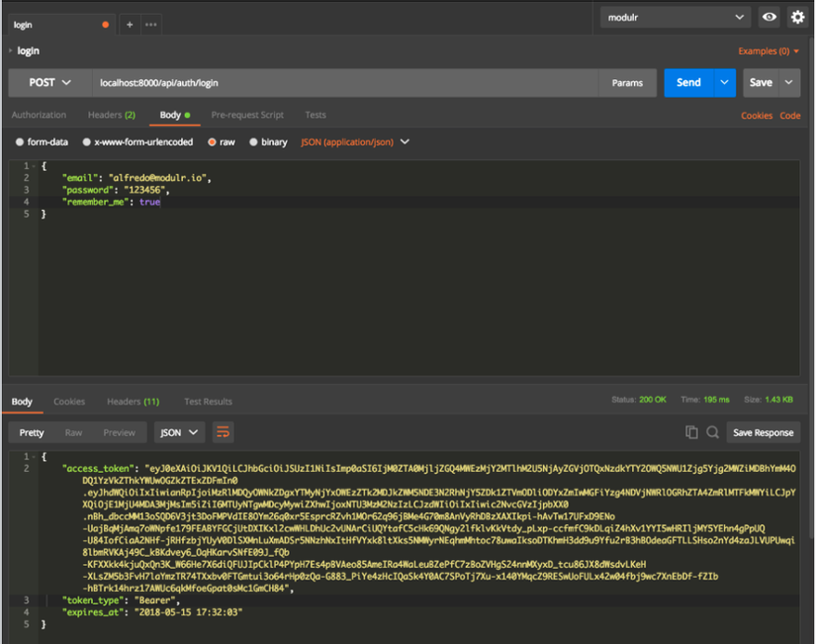816x644 pixels.
Task: Click the Save Response button
Action: 763,432
